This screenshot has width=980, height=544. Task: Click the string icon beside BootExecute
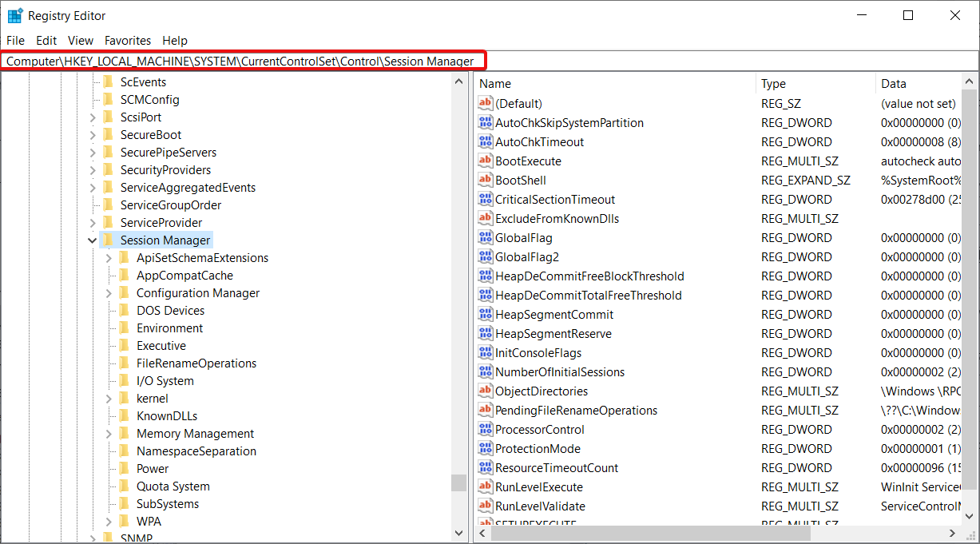click(485, 161)
